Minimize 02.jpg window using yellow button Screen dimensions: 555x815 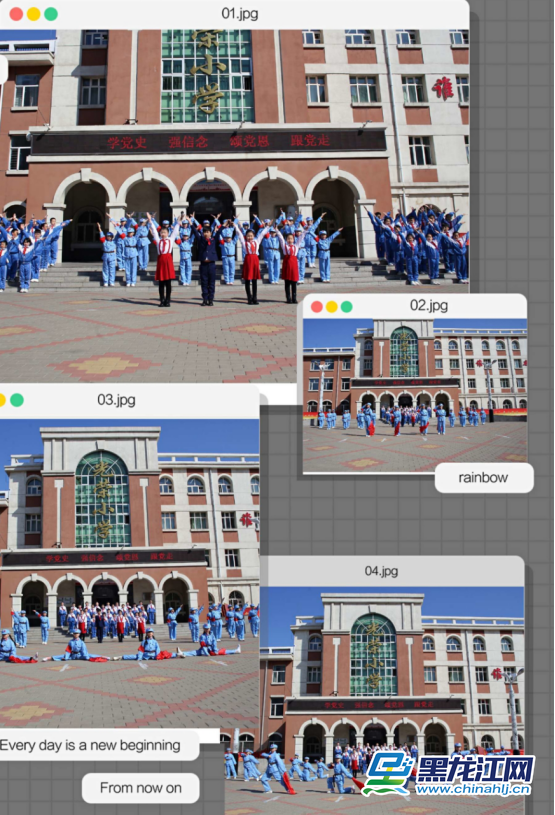pyautogui.click(x=332, y=307)
